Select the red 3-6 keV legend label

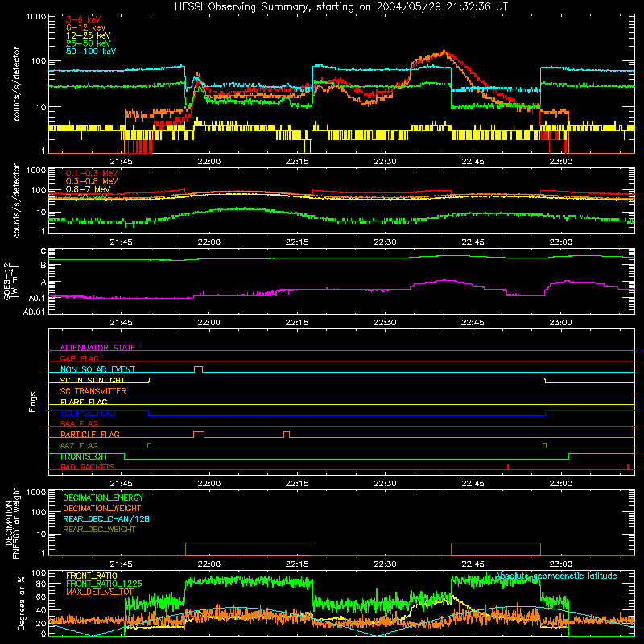84,19
